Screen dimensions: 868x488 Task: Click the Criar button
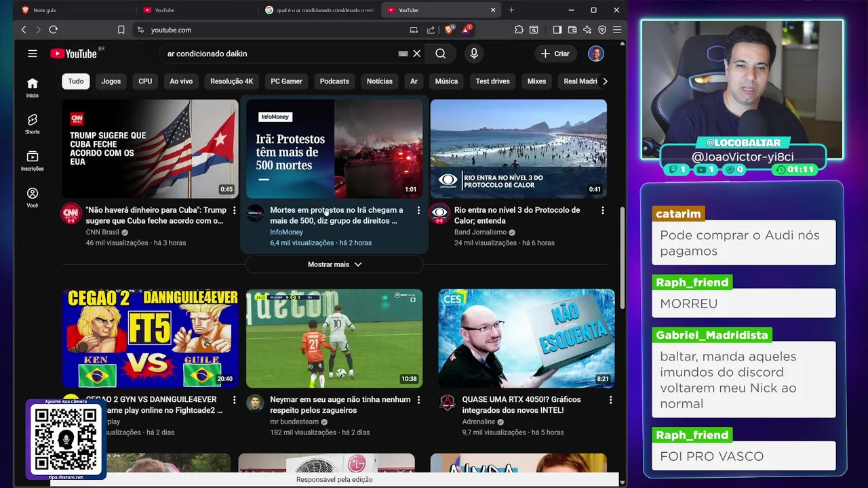point(555,54)
